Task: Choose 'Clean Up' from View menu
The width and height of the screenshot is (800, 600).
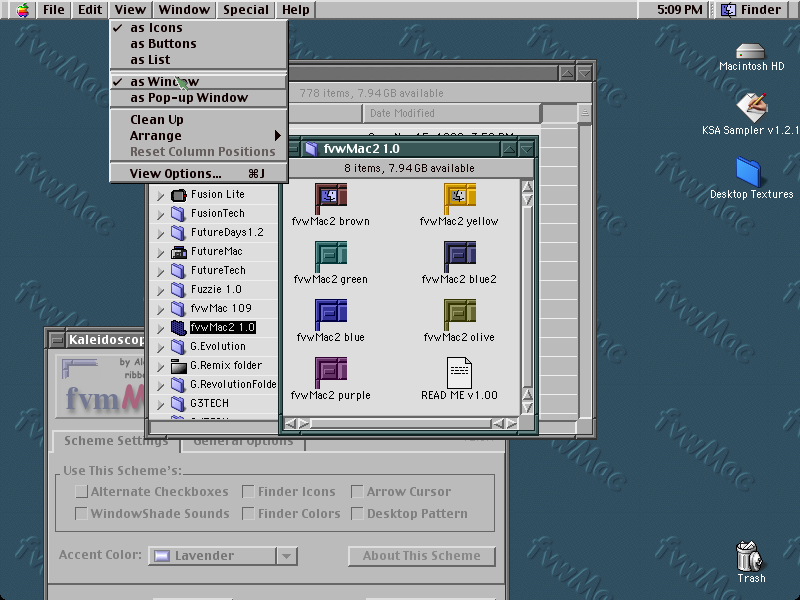Action: click(x=199, y=119)
